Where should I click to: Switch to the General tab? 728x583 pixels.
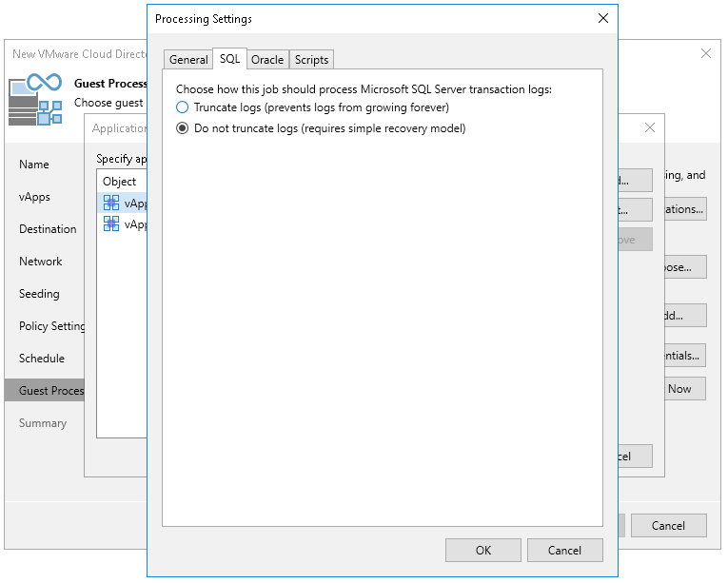tap(188, 60)
